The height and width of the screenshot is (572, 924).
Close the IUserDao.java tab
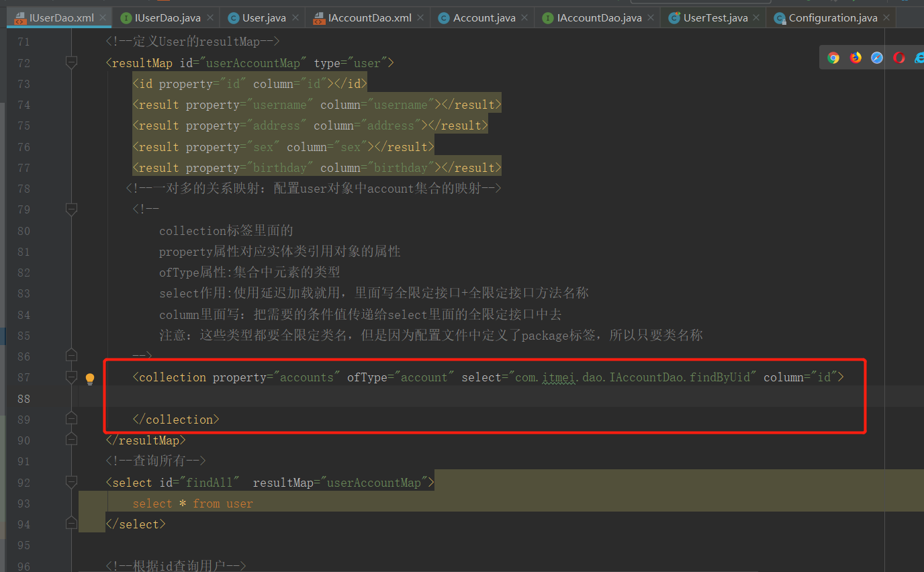coord(210,18)
